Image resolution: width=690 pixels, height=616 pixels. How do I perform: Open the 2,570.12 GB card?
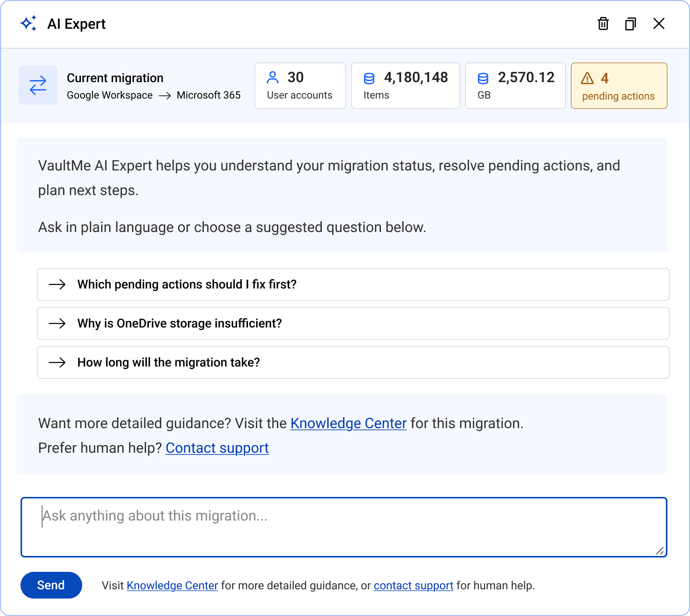click(515, 86)
